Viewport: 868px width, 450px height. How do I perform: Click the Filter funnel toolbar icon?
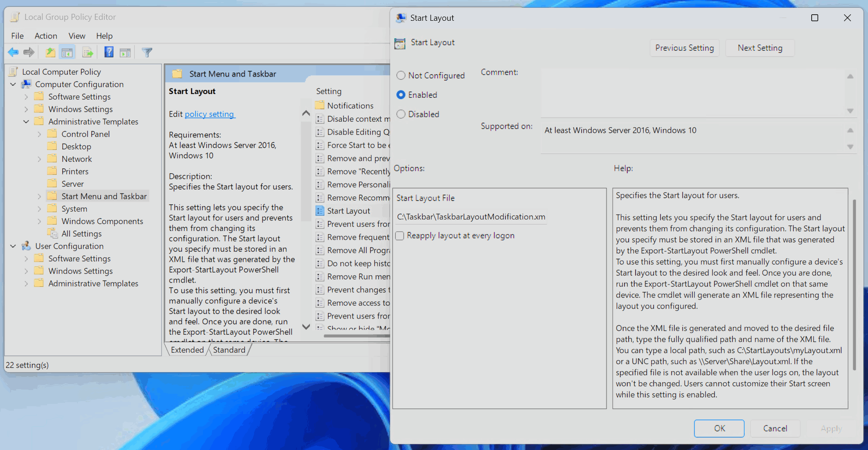click(x=147, y=53)
